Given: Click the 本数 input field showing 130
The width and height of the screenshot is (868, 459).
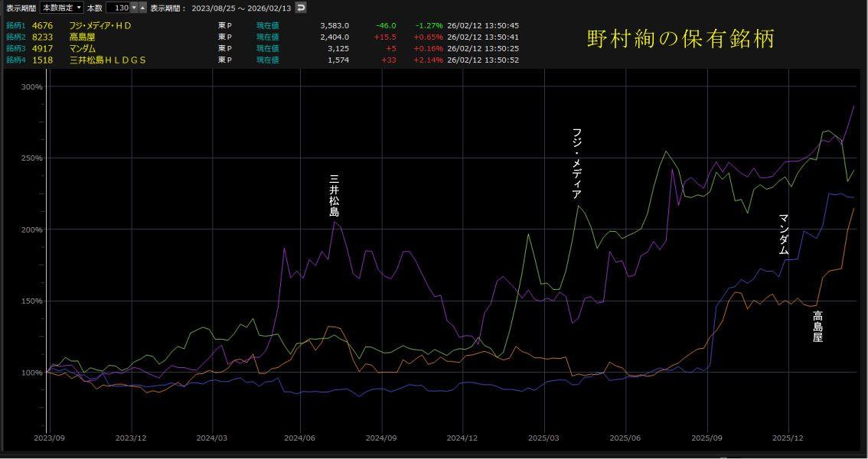Looking at the screenshot, I should pos(117,8).
